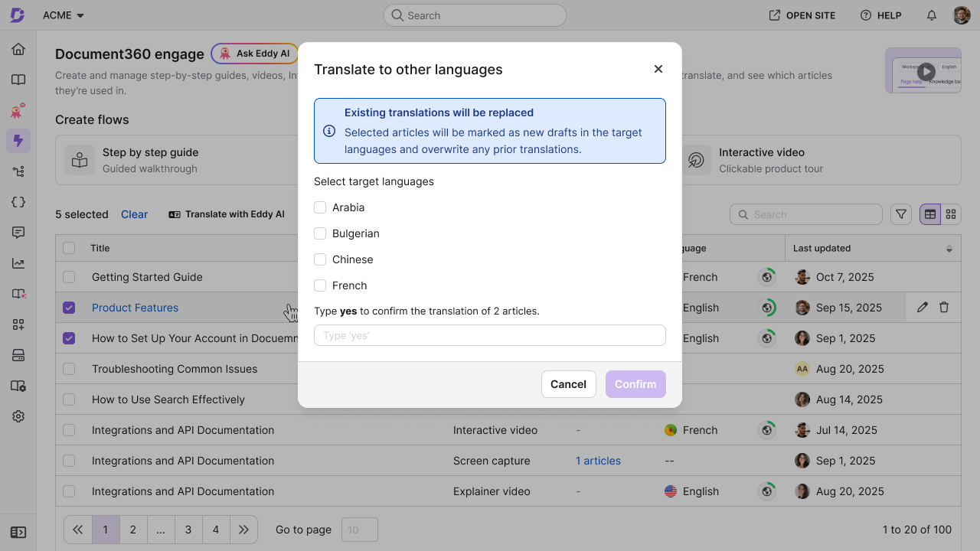Image resolution: width=980 pixels, height=551 pixels.
Task: Open the Documentation book icon in sidebar
Action: point(18,80)
